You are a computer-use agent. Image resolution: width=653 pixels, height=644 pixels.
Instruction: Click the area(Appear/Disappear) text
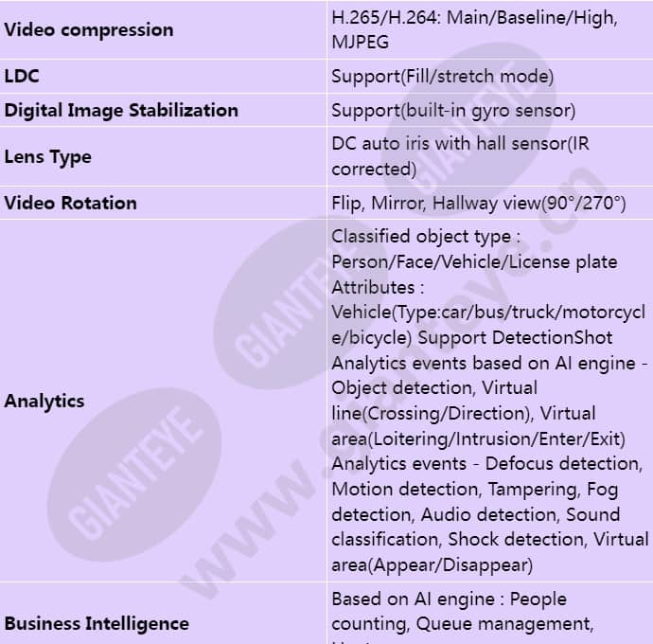coord(432,565)
